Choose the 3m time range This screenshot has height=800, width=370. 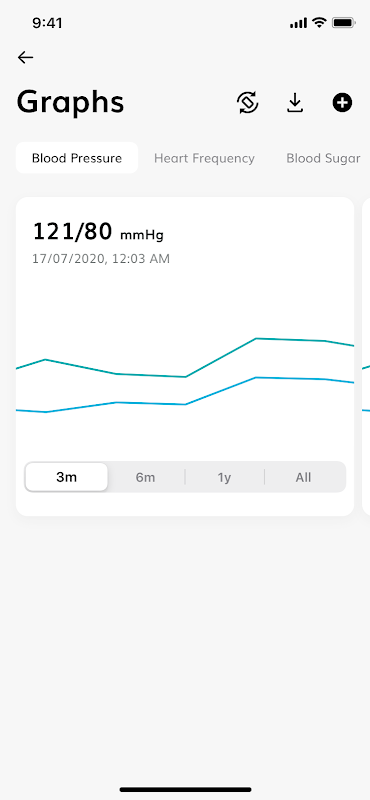[x=66, y=477]
